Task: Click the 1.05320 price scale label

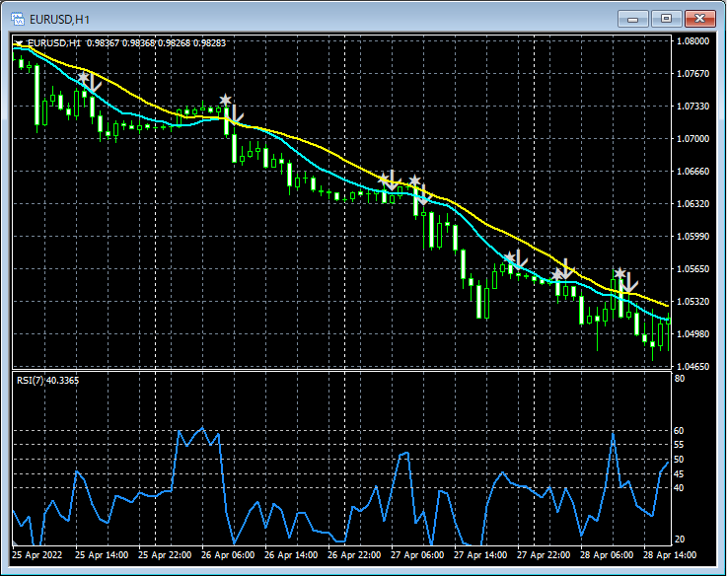Action: tap(693, 301)
